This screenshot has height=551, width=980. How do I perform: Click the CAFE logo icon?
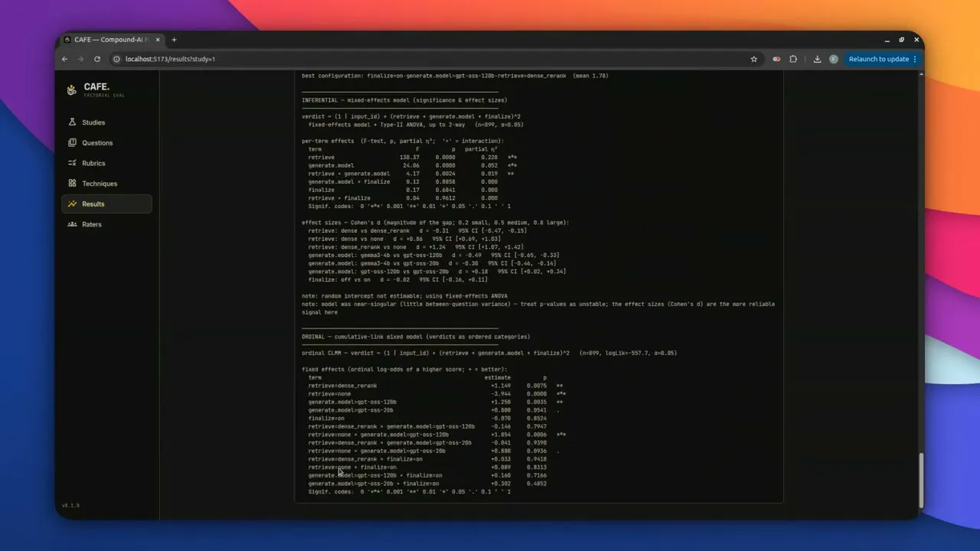pyautogui.click(x=71, y=90)
